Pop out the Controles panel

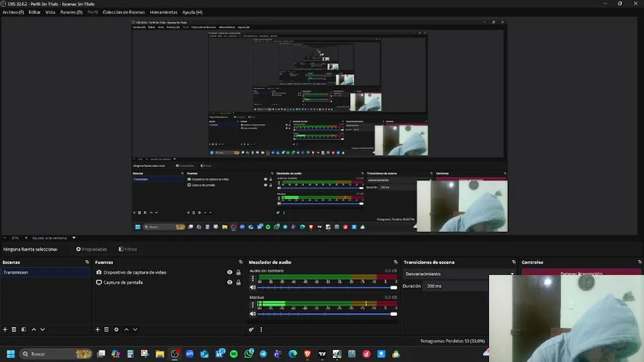click(640, 262)
